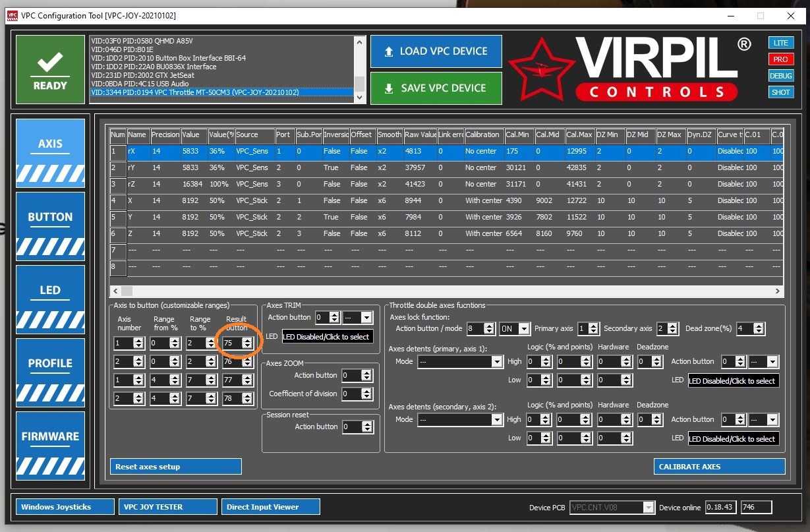Screen dimensions: 810x532
Task: Open Direct Input Viewer
Action: (x=271, y=507)
